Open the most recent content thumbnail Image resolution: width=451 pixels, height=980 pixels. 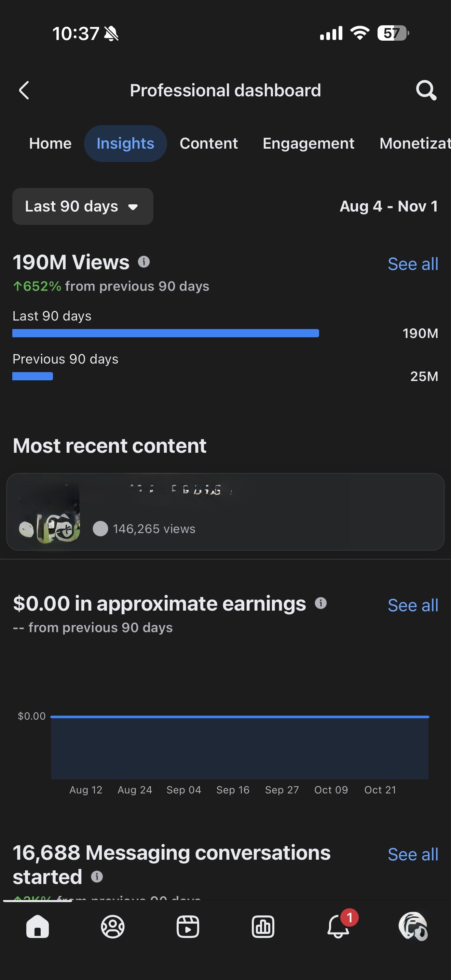[50, 512]
